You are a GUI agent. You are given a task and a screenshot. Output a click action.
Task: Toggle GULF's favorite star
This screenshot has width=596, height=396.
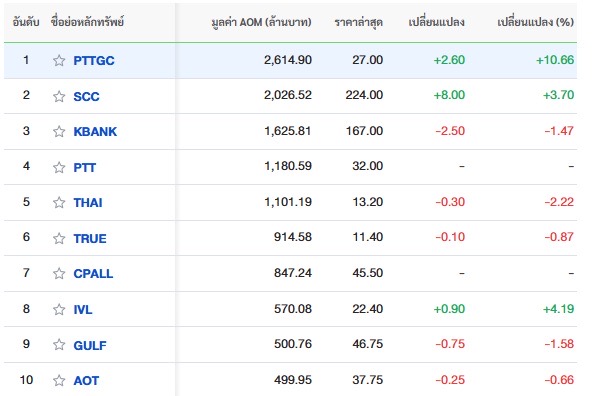pyautogui.click(x=59, y=345)
